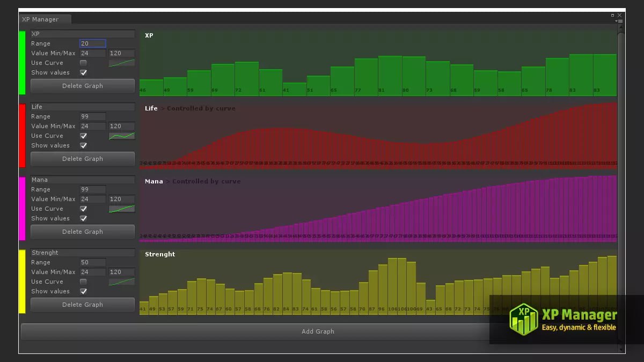Select the XP Manager tab

(x=45, y=19)
